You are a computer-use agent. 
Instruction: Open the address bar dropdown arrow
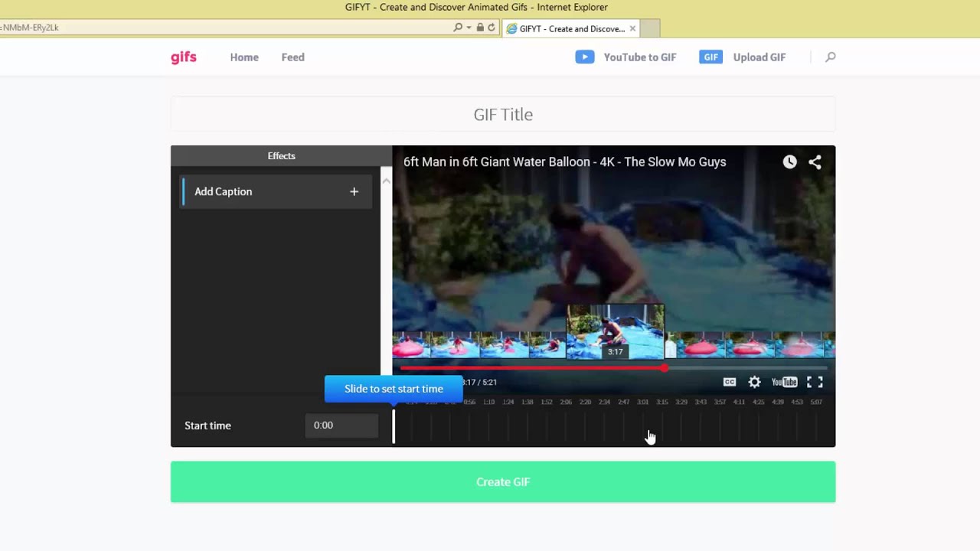click(x=468, y=28)
